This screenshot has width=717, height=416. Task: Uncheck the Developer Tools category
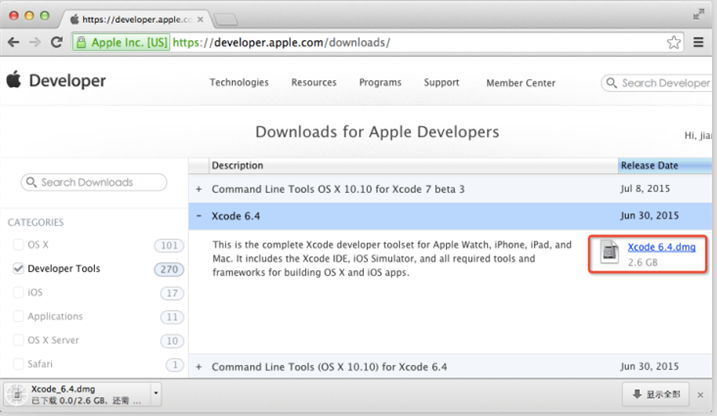tap(18, 269)
